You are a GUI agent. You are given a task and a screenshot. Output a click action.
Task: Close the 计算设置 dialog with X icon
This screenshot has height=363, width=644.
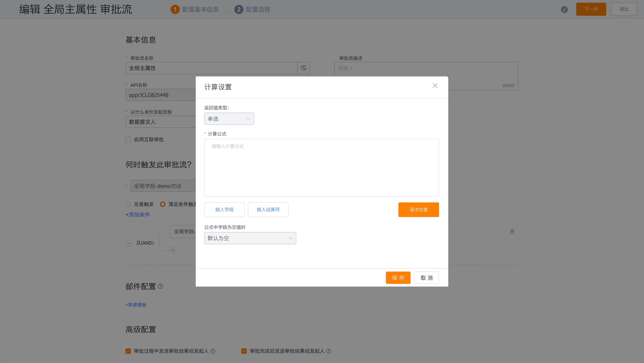[435, 85]
